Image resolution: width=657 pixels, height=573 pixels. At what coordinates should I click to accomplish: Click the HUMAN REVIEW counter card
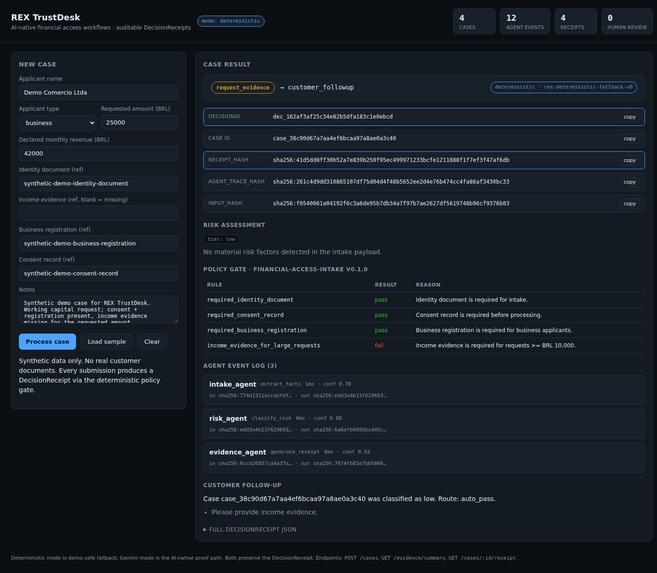coord(627,21)
